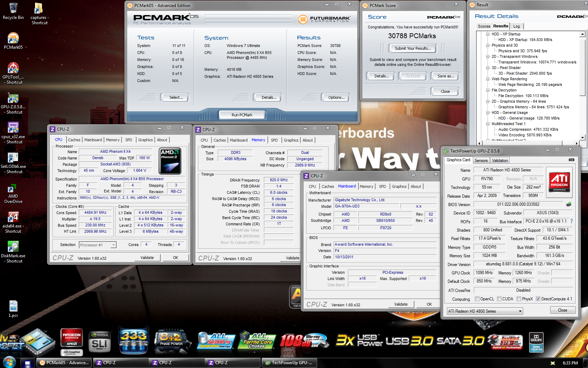The image size is (588, 368).
Task: Click the BIOS Version field 011.022.006.000.033582
Action: tap(518, 204)
